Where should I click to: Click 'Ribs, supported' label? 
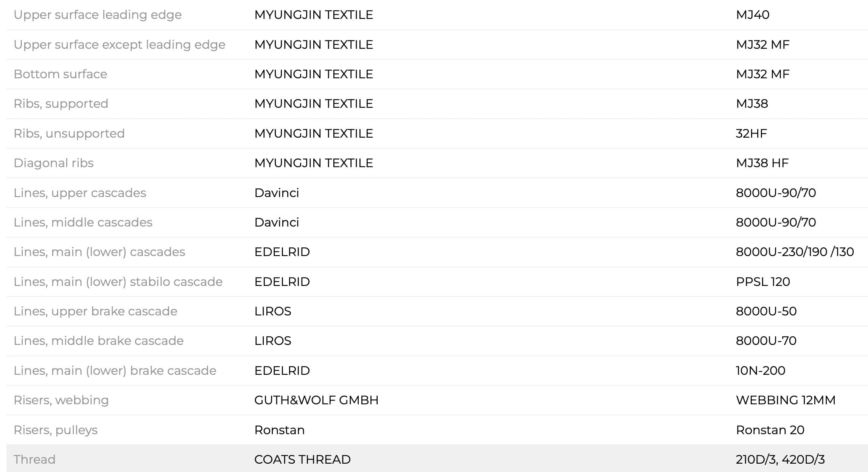[61, 104]
